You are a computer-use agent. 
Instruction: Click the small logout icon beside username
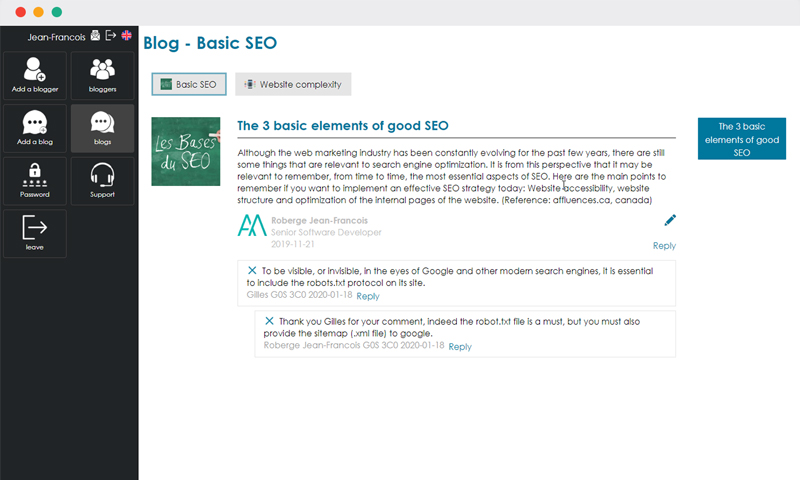(x=111, y=35)
